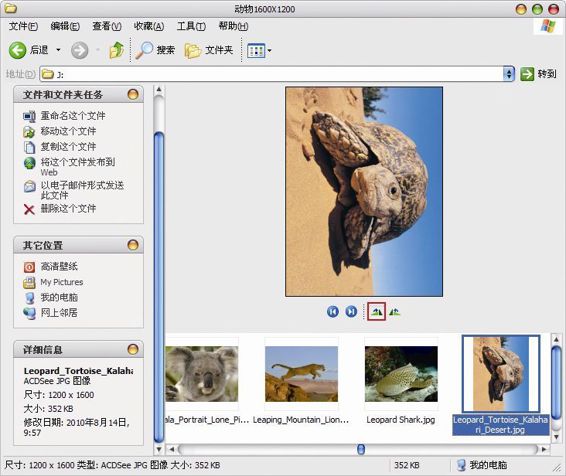Click the green Back arrow button
This screenshot has width=566, height=476.
point(17,50)
